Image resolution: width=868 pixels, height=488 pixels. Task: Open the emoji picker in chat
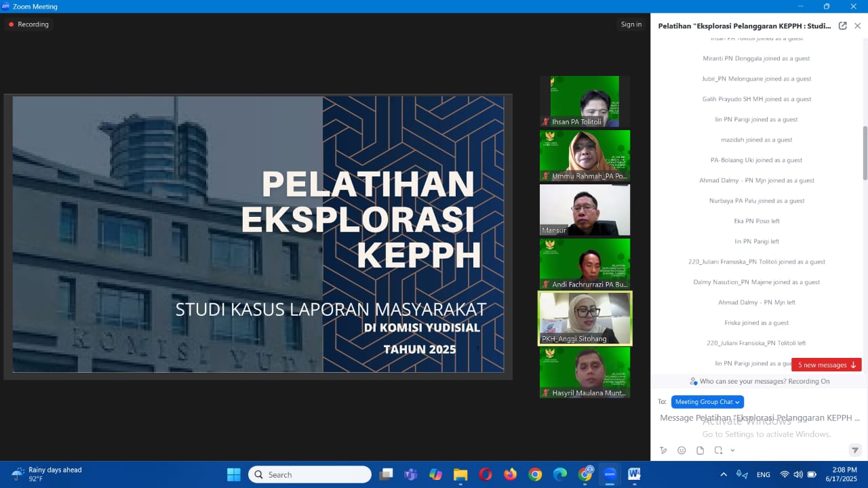[x=682, y=450]
